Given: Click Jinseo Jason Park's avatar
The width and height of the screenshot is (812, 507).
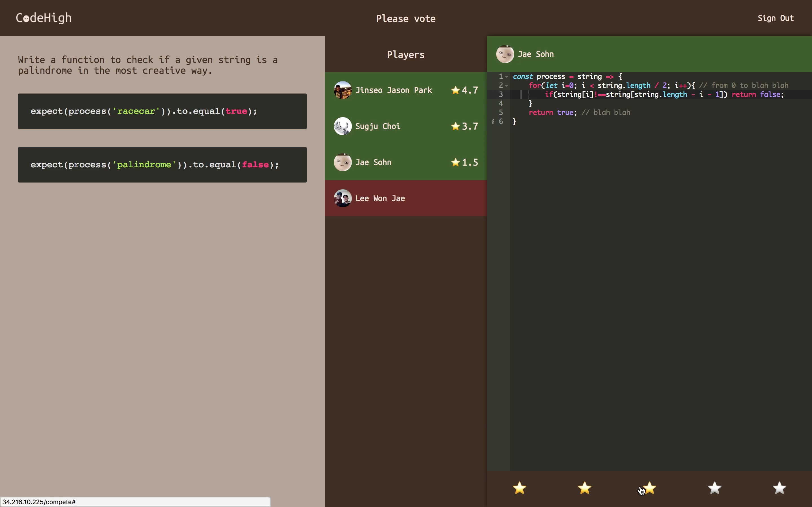Looking at the screenshot, I should [x=343, y=90].
